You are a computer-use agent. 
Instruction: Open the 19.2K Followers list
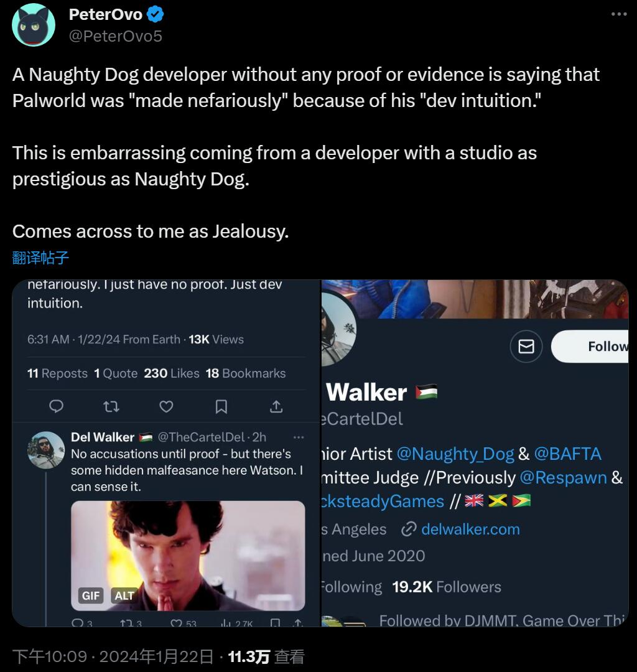tap(446, 587)
